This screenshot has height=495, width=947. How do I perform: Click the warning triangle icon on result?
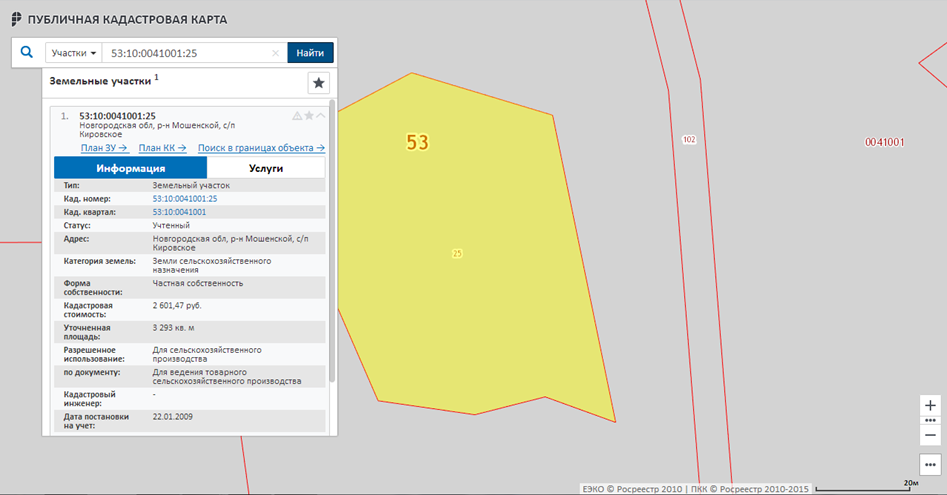pyautogui.click(x=297, y=116)
